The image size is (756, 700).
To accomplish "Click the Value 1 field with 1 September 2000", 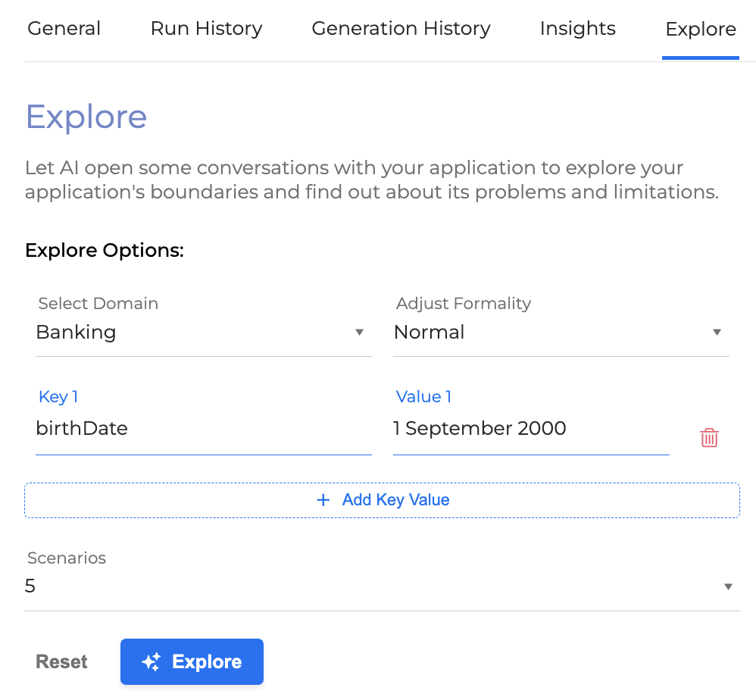I will [531, 428].
